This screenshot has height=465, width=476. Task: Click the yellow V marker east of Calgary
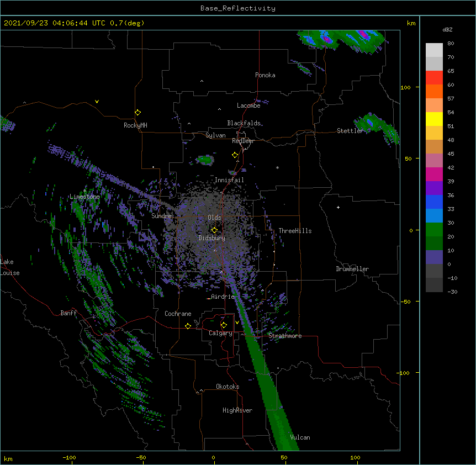[x=237, y=323]
